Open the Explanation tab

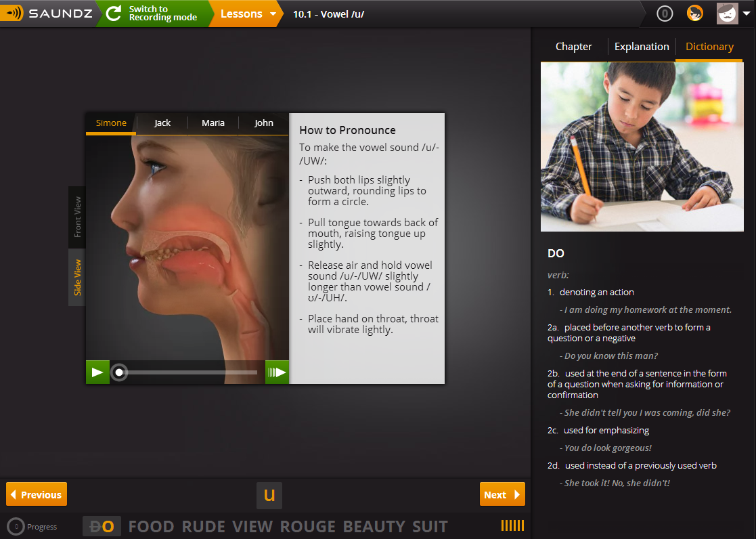[642, 47]
